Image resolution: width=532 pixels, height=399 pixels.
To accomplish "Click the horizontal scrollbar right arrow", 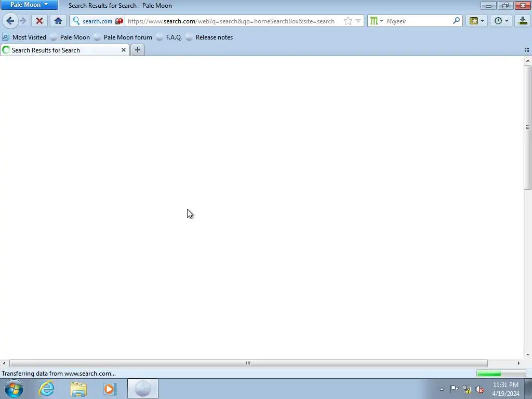I will pos(518,363).
